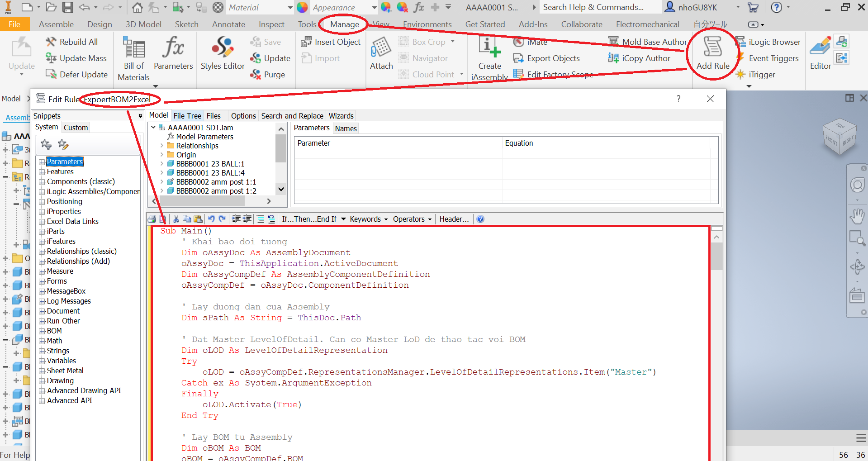868x461 pixels.
Task: Toggle Defer Update in the ribbon
Action: (x=77, y=75)
